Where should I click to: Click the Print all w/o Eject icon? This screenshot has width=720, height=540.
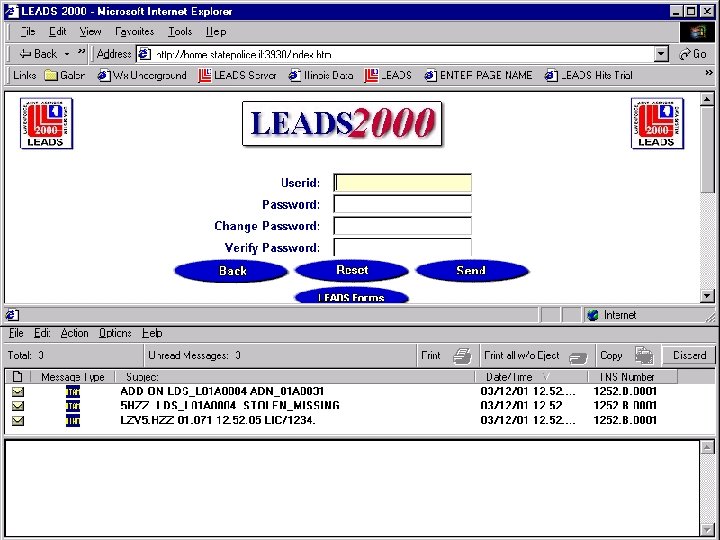tap(578, 357)
